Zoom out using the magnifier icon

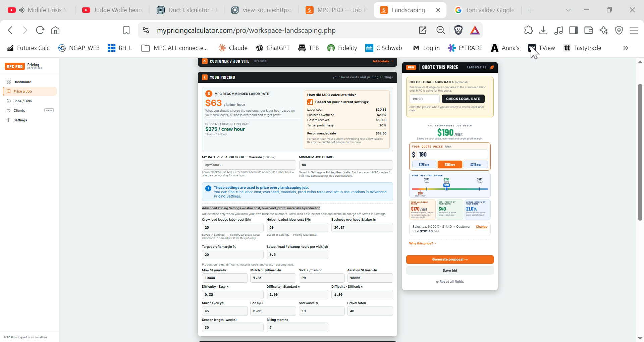[441, 30]
